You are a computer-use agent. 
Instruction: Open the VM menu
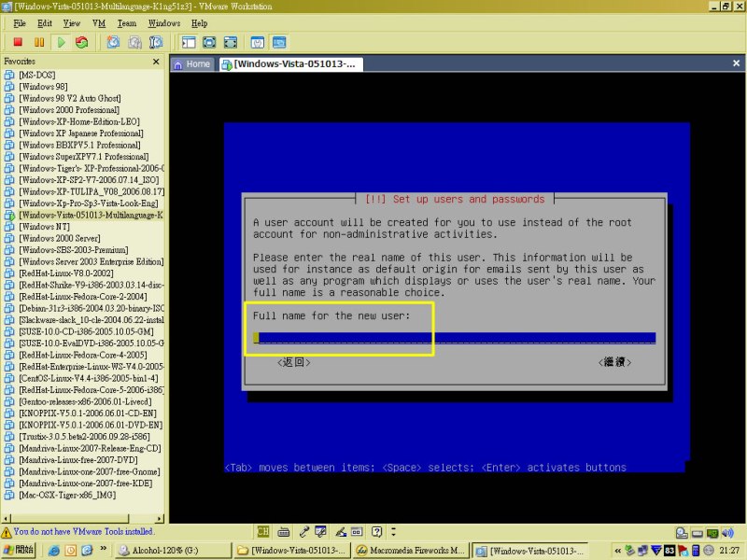99,23
